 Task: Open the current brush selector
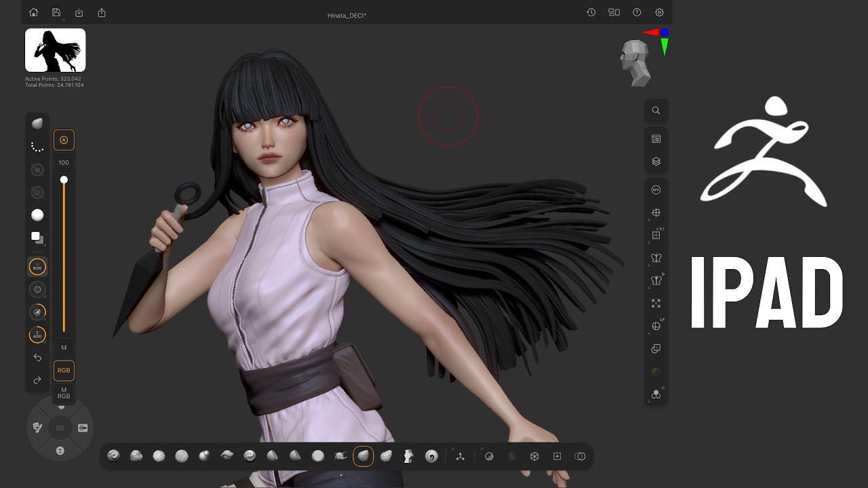pyautogui.click(x=37, y=123)
